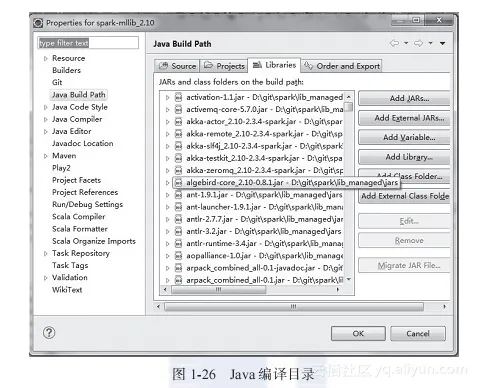Click the lower panel horizontal scrollbar

point(294,306)
